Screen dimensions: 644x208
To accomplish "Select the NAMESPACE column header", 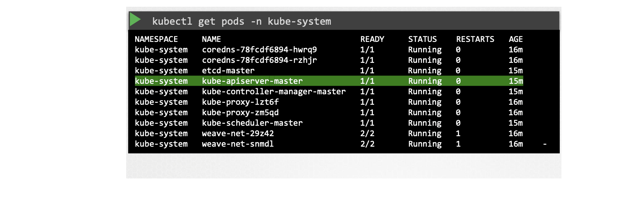I will pos(156,39).
